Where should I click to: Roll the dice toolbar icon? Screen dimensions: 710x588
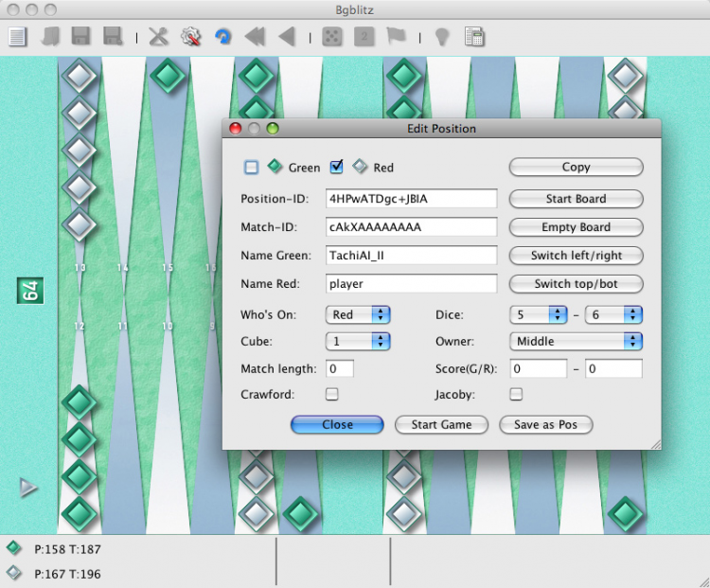point(331,37)
